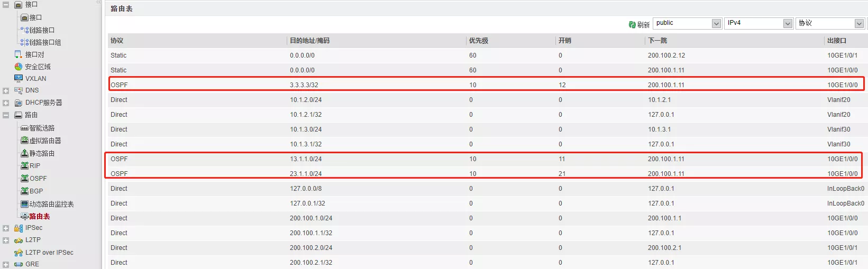Sort by 目的地址/掩码 column header
Viewport: 868px width, 269px height.
coord(309,41)
